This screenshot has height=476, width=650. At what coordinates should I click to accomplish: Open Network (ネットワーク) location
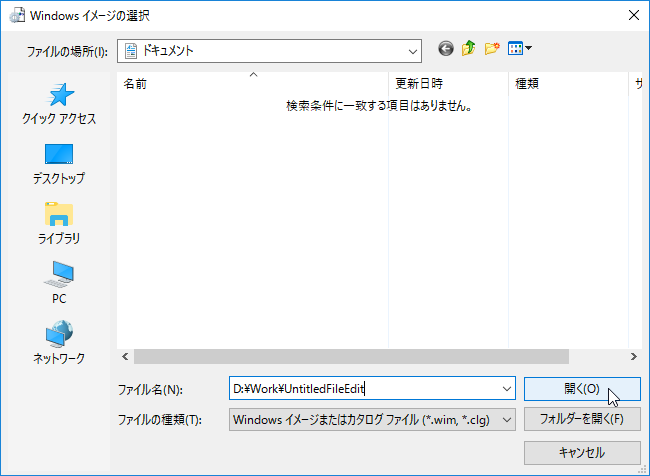click(59, 342)
